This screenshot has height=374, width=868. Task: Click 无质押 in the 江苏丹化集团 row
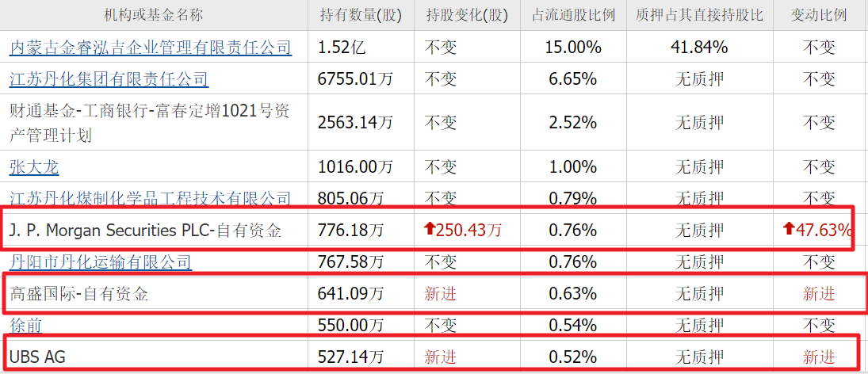[700, 79]
